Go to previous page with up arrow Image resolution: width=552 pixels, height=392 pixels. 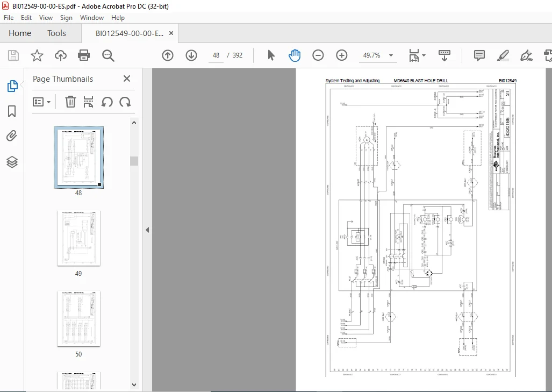point(168,55)
